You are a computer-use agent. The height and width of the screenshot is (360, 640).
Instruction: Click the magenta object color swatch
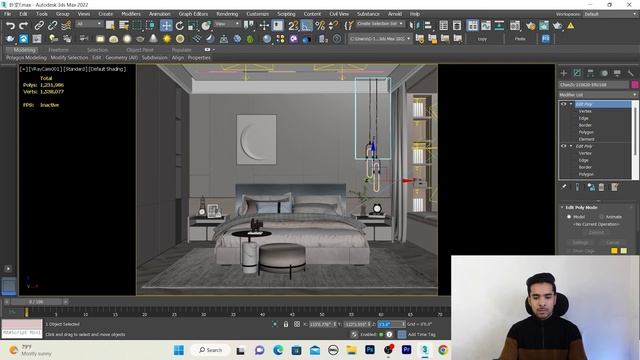(635, 84)
